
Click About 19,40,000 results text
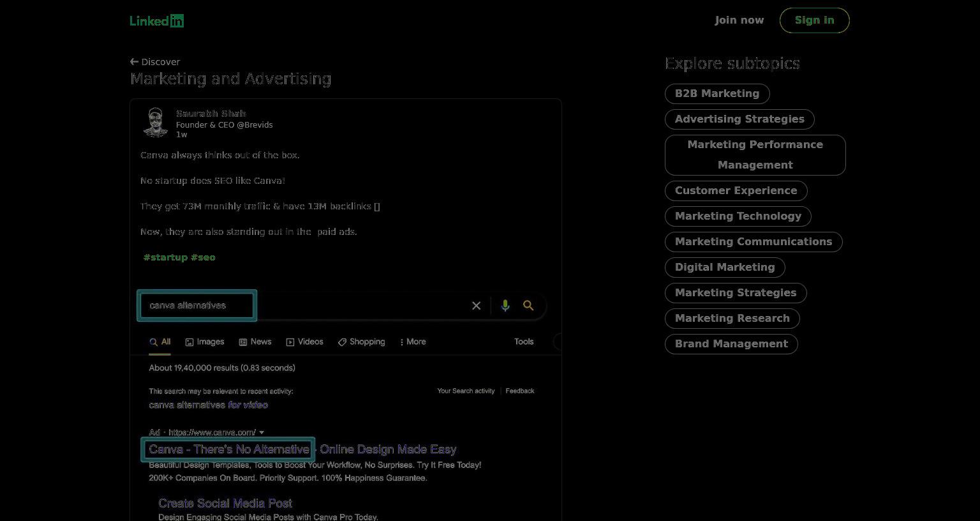click(222, 368)
